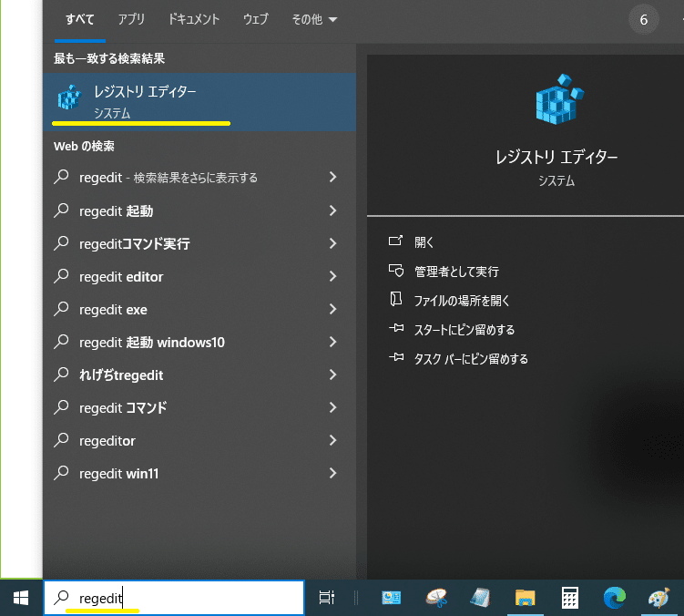Click the 開く open icon
The image size is (684, 616).
coord(395,241)
